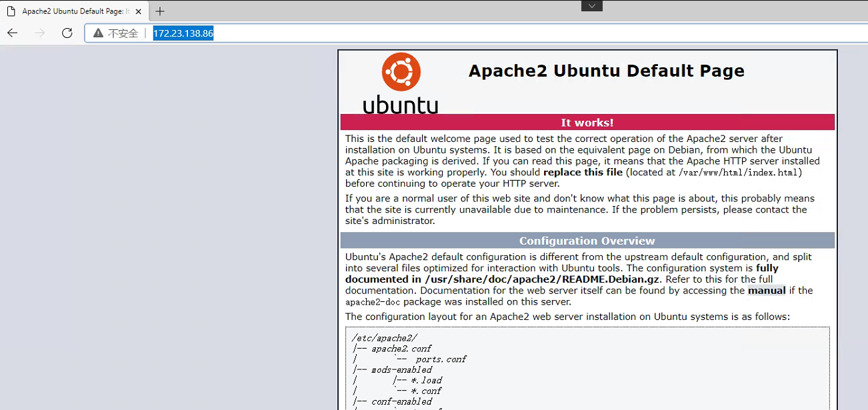Click the selected IP address in the address bar

[183, 33]
